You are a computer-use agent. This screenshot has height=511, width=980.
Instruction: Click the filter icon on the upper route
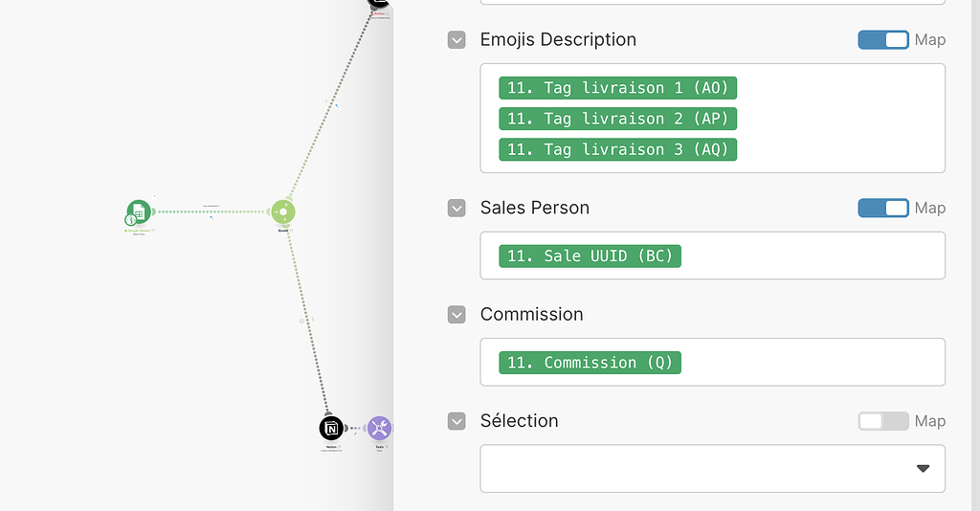[x=336, y=105]
